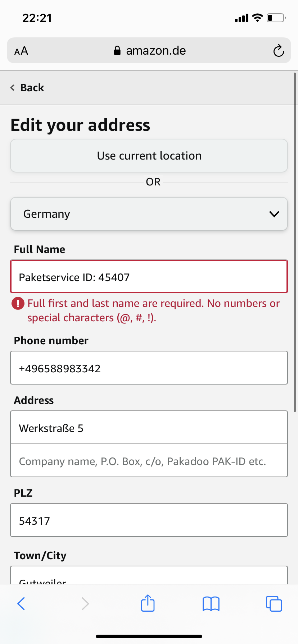Tap the Company name, P.O. Box field

click(x=149, y=461)
